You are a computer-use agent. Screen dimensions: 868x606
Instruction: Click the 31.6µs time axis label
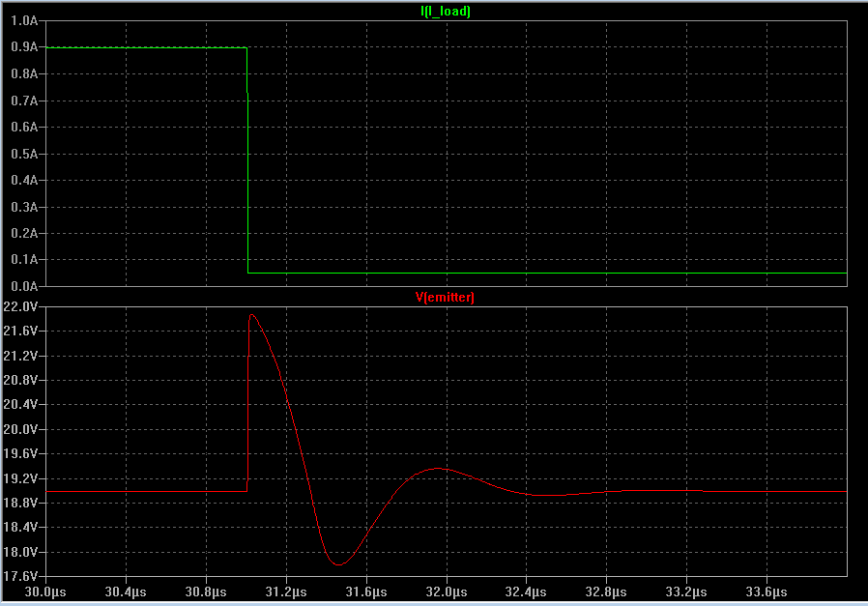[x=366, y=592]
